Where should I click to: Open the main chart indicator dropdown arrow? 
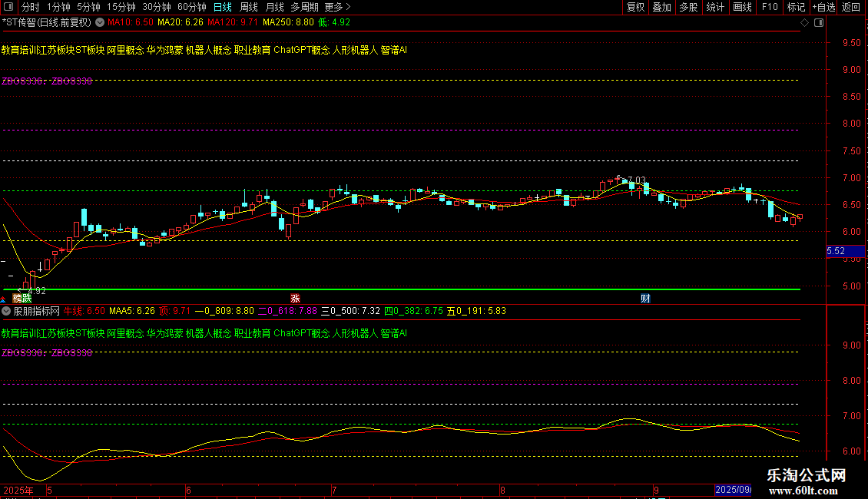(x=100, y=23)
